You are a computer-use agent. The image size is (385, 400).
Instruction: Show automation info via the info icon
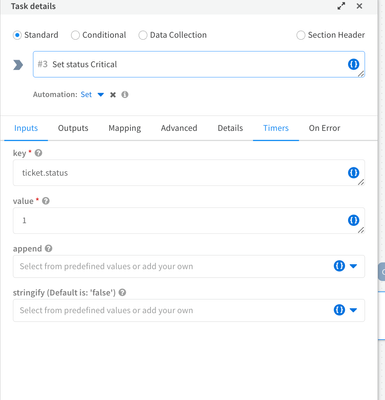point(125,95)
